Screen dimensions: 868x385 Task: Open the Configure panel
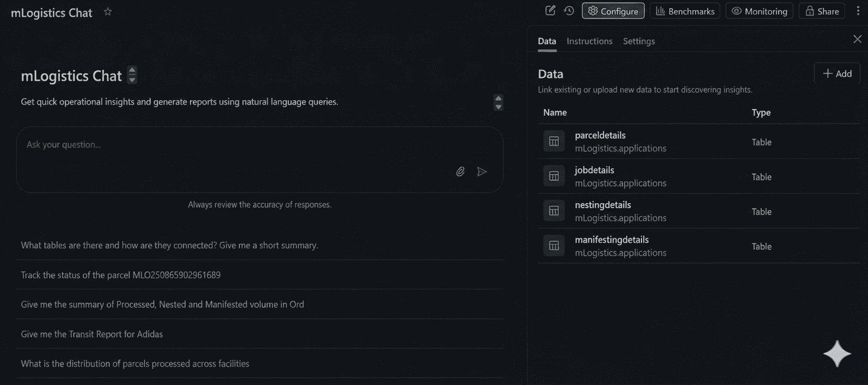pos(612,10)
